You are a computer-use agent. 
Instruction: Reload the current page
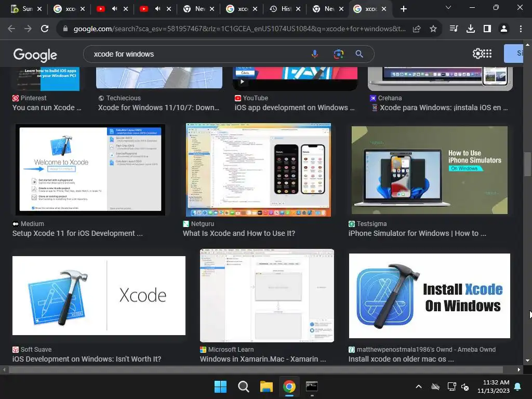45,29
